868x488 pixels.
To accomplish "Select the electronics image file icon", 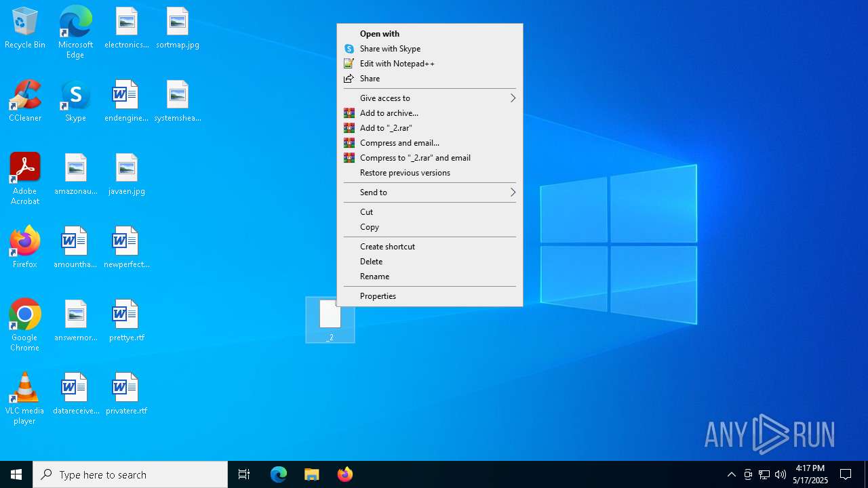I will (x=126, y=28).
